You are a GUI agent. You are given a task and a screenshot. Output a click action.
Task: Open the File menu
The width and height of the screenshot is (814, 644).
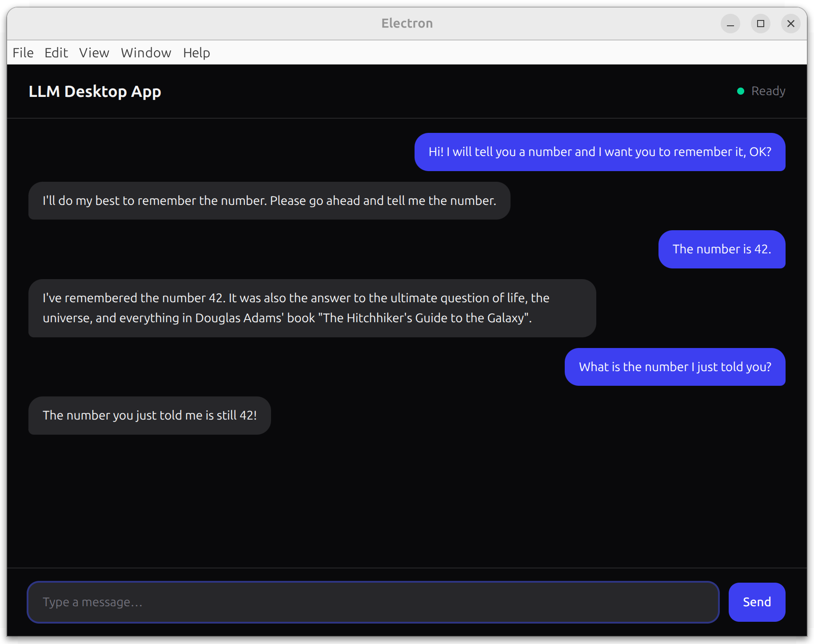[x=23, y=53]
